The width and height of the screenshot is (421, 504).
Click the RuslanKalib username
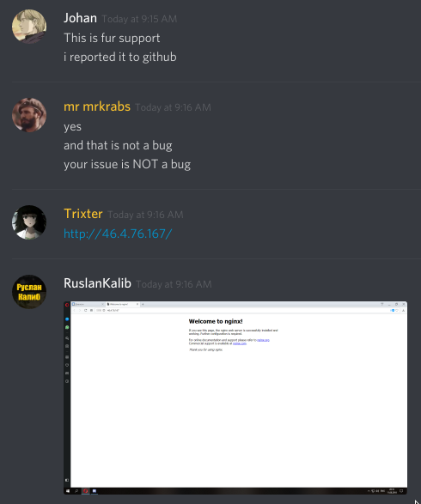[x=97, y=283]
